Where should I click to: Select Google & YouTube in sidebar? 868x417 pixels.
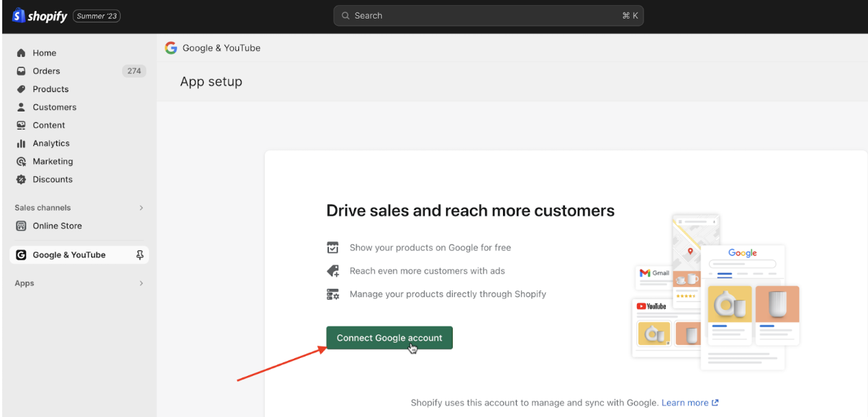pyautogui.click(x=79, y=255)
